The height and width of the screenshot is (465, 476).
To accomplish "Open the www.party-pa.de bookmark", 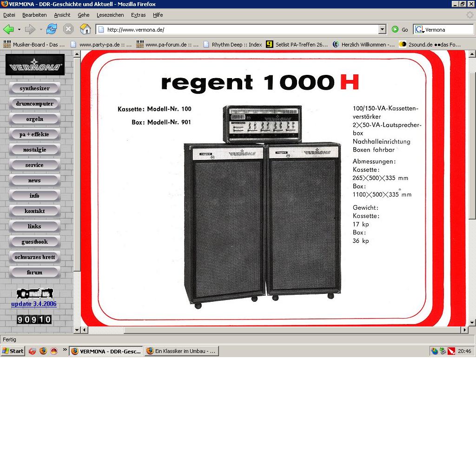I will [x=101, y=45].
